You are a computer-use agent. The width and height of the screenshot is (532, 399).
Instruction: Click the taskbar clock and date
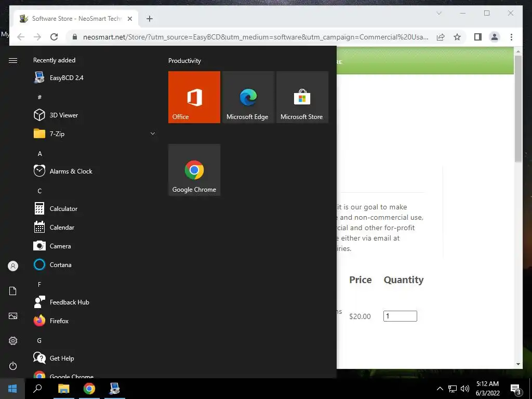(487, 389)
